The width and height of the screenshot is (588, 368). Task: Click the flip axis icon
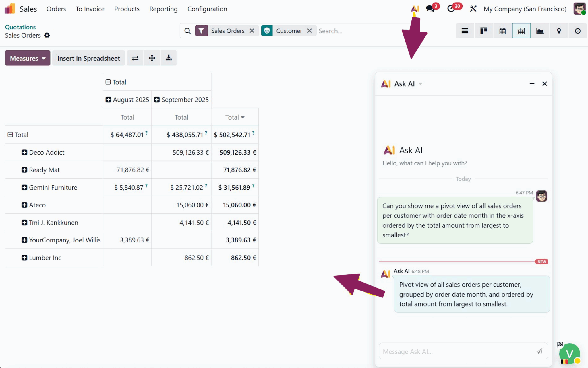click(x=135, y=58)
